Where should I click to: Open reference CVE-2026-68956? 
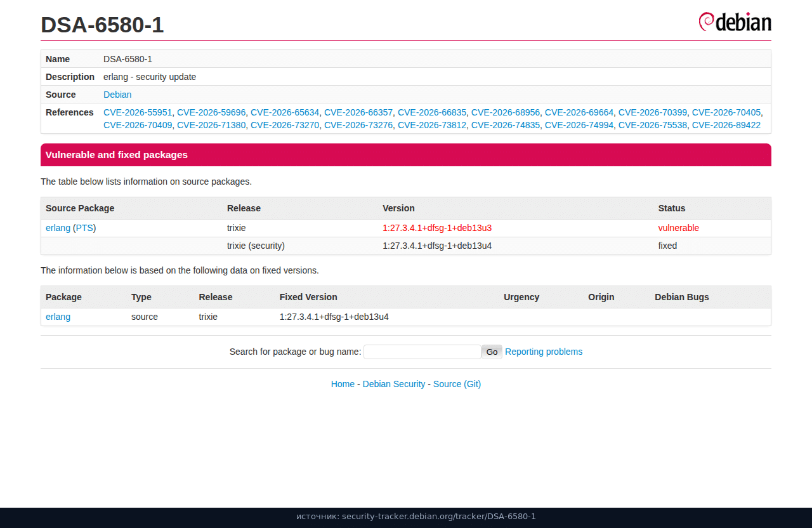coord(506,112)
